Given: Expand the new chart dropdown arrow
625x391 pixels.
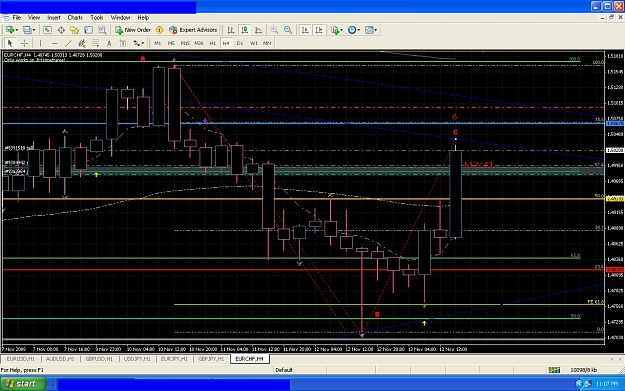Looking at the screenshot, I should pyautogui.click(x=16, y=30).
